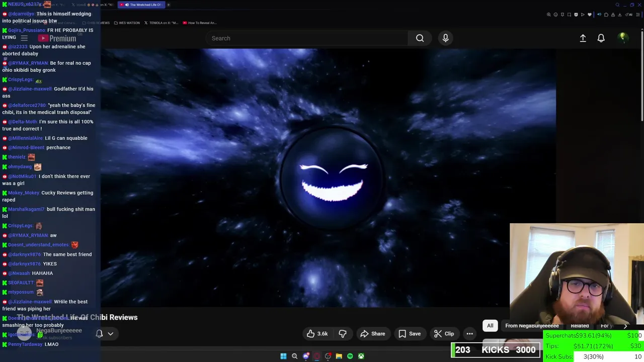Image resolution: width=644 pixels, height=362 pixels.
Task: Open the How To Reveal An... bookmark
Action: point(200,23)
